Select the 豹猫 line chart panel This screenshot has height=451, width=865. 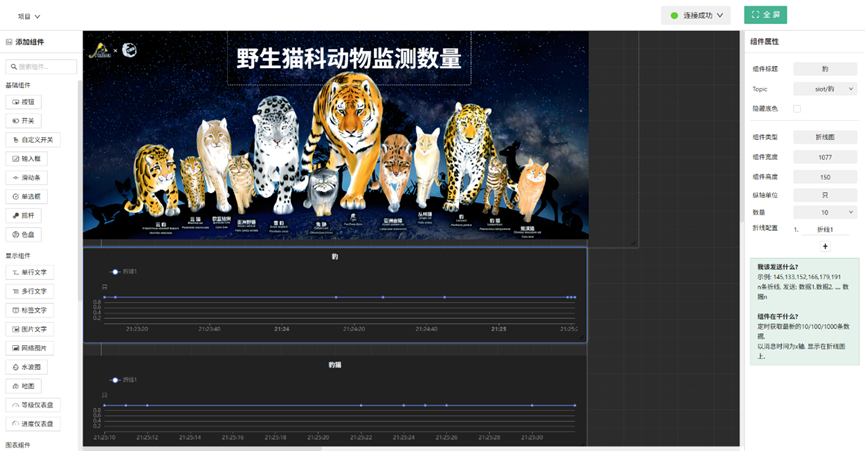coord(335,400)
